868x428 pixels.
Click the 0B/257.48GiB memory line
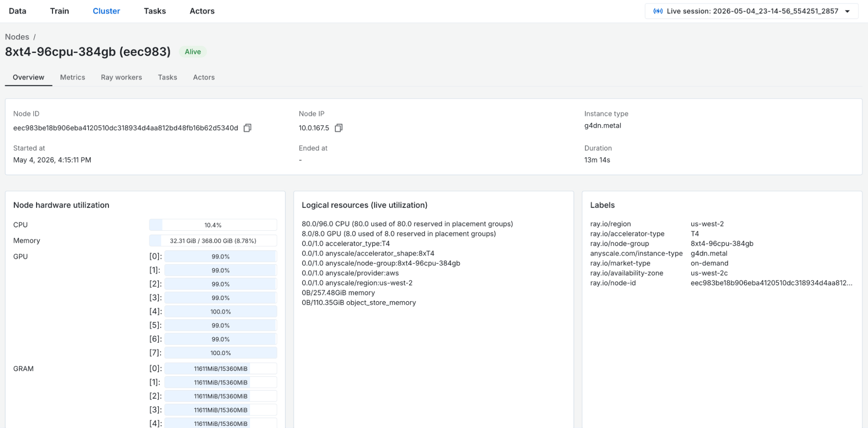point(338,293)
